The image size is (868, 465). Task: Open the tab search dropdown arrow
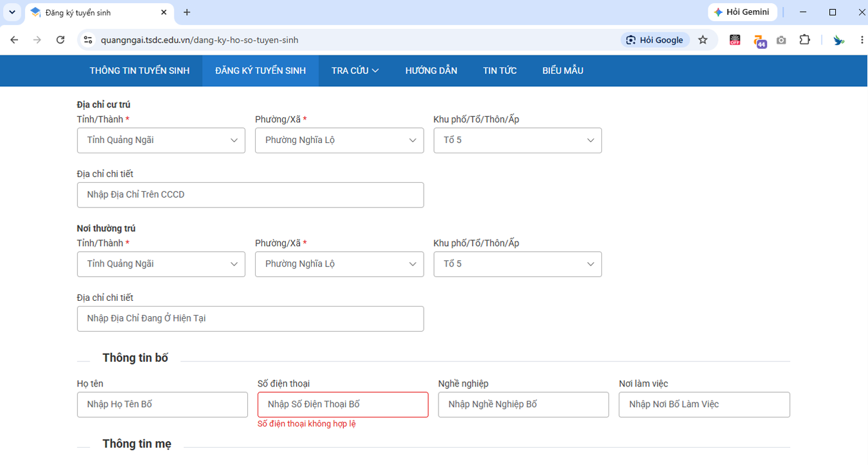[12, 12]
